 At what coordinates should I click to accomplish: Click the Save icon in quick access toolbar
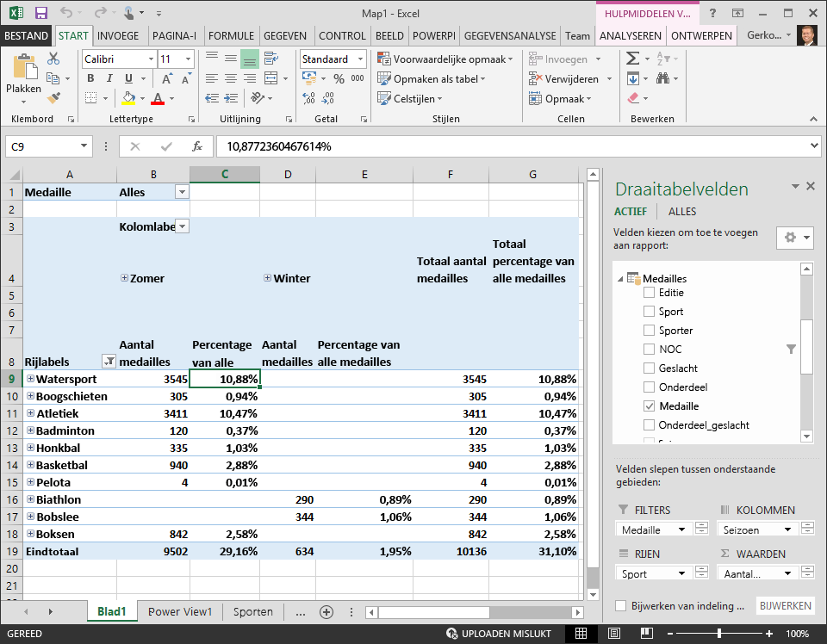[x=40, y=13]
